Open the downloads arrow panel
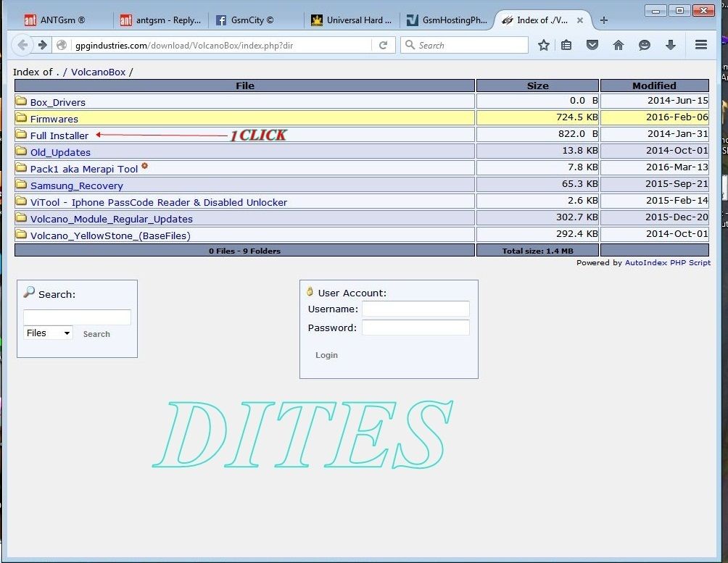Image resolution: width=728 pixels, height=563 pixels. point(670,45)
